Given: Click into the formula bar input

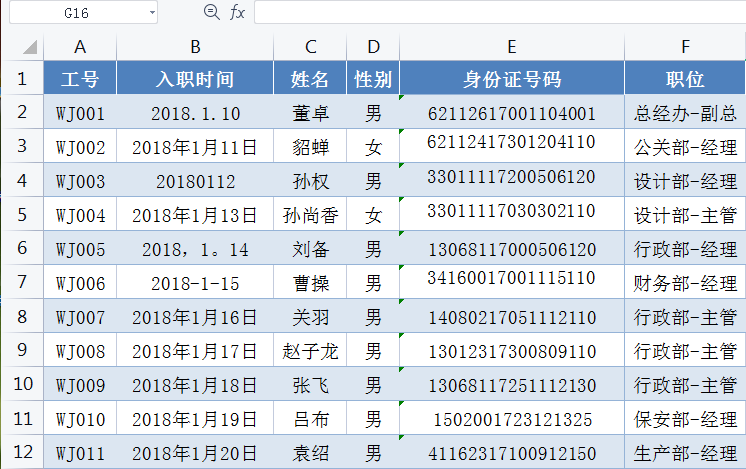Looking at the screenshot, I should click(500, 12).
